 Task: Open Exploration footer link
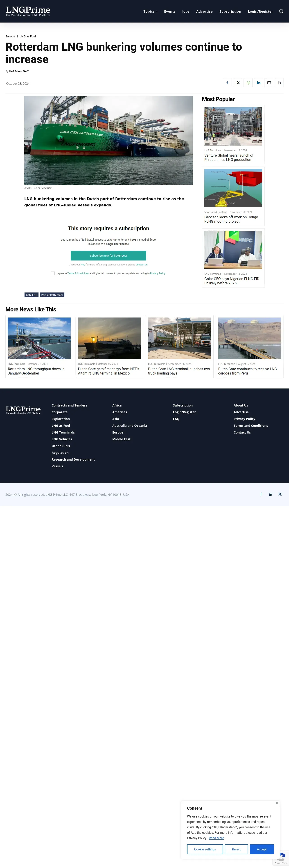tap(61, 419)
